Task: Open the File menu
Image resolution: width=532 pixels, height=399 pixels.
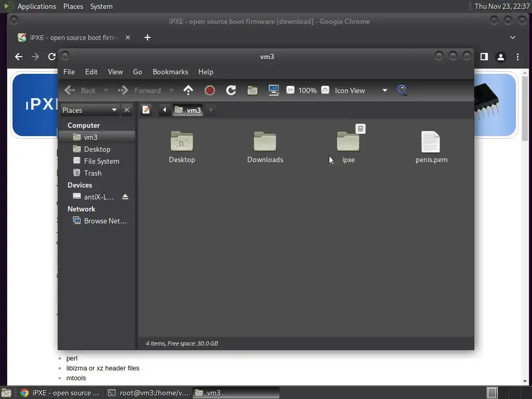Action: (x=69, y=72)
